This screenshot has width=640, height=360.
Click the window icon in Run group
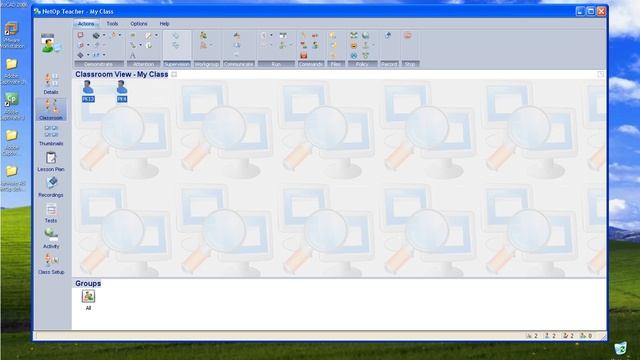click(x=283, y=36)
